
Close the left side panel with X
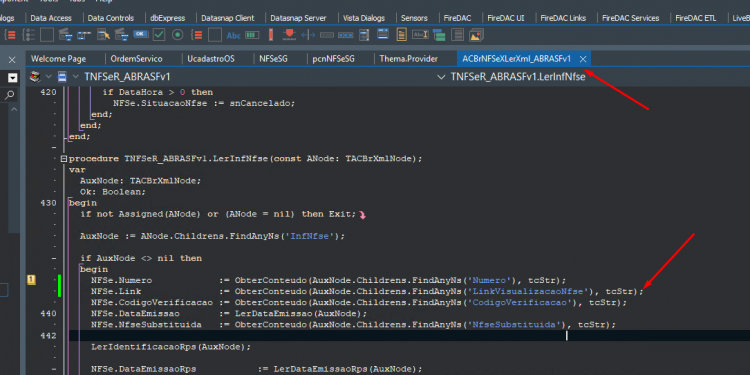click(x=12, y=59)
